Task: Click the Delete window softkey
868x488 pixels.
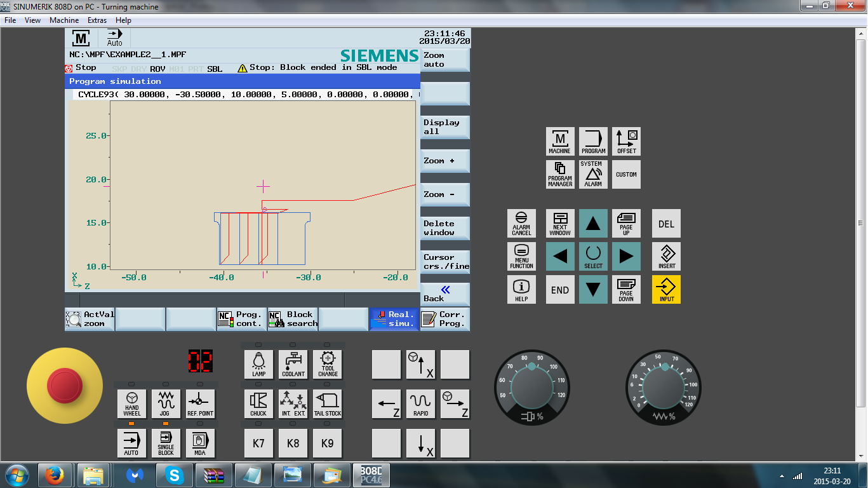Action: pyautogui.click(x=445, y=228)
